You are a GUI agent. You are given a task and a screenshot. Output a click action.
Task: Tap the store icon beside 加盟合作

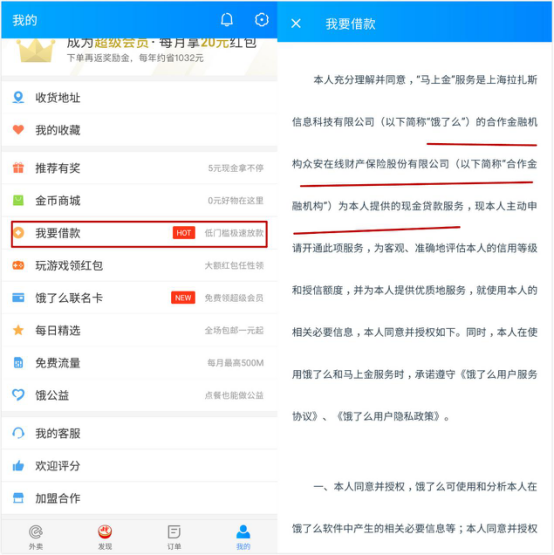point(18,498)
